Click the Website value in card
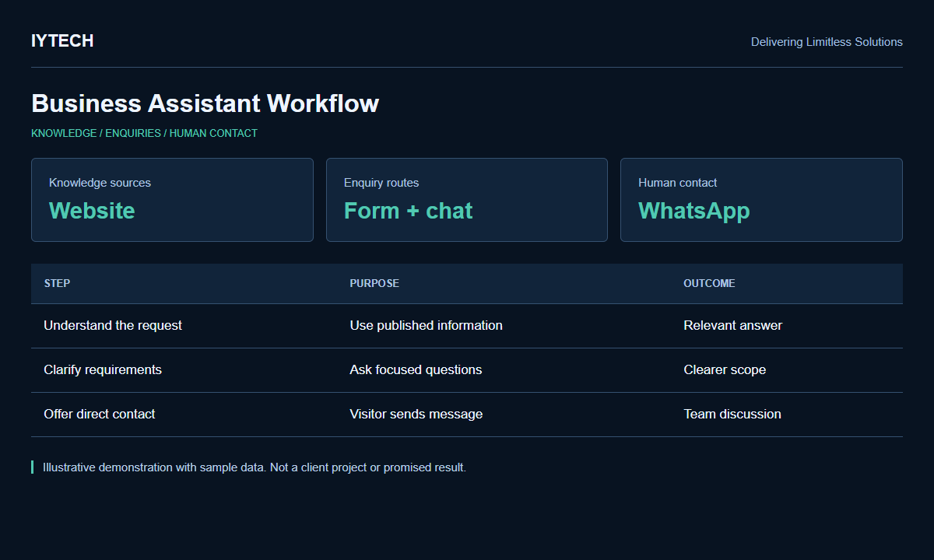The height and width of the screenshot is (560, 934). tap(92, 211)
